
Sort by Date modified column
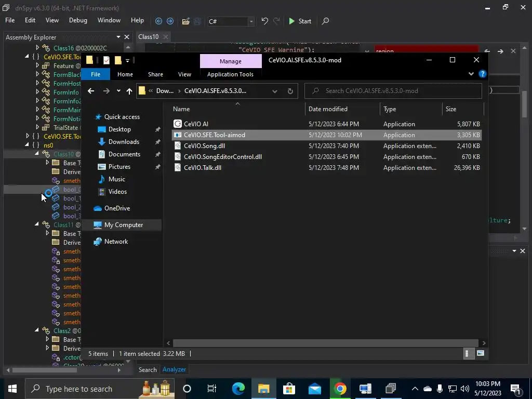(x=342, y=109)
